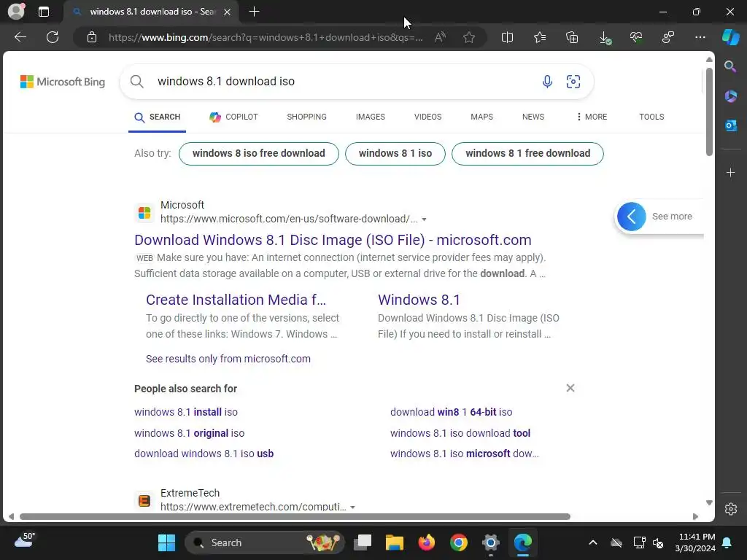Viewport: 747px width, 560px height.
Task: Open the profile sharing icon in toolbar
Action: [x=668, y=37]
